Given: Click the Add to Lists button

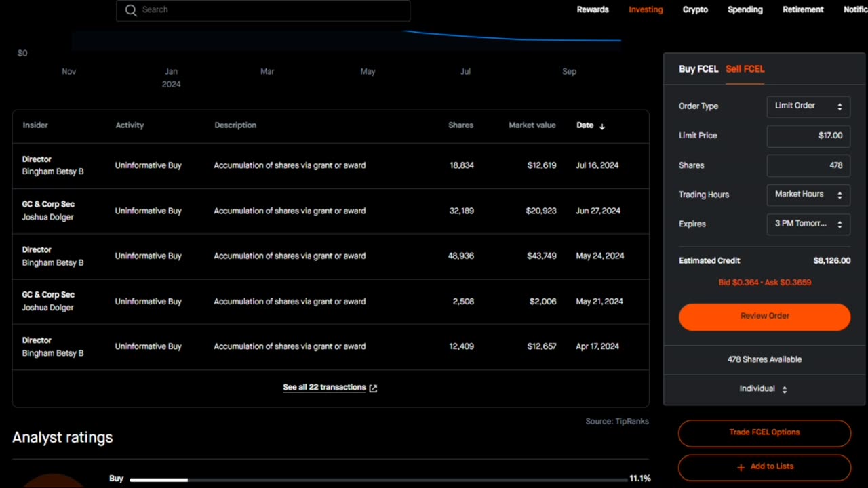Looking at the screenshot, I should click(x=764, y=467).
